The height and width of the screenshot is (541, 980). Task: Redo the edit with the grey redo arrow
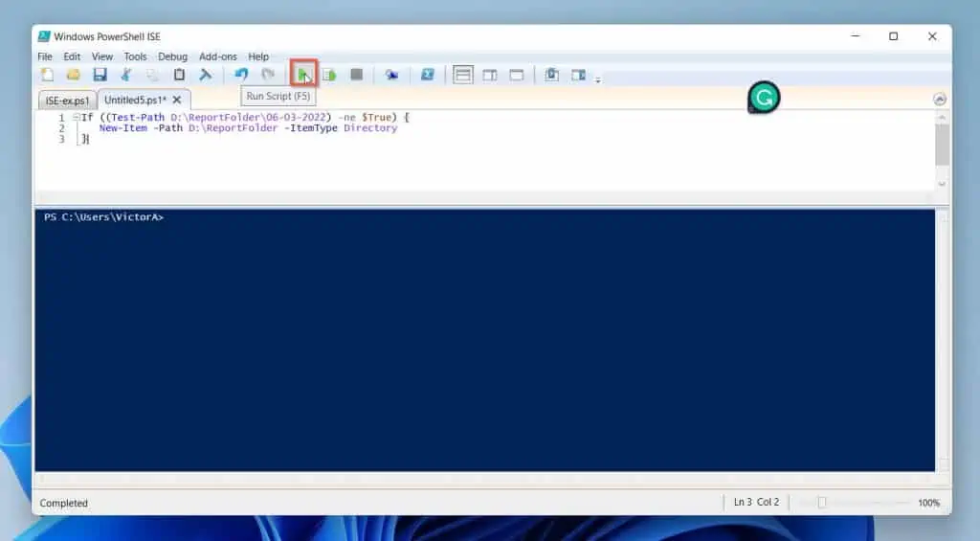[268, 75]
